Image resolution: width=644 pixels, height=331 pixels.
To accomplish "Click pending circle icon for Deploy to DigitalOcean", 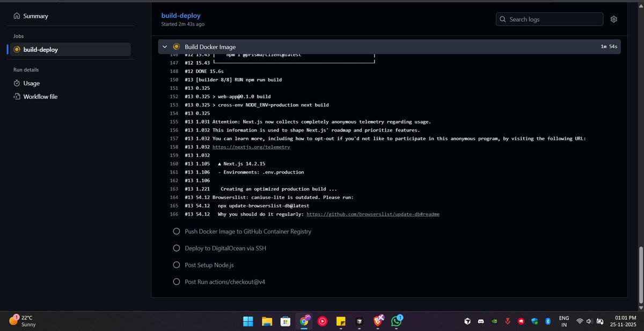I will click(x=176, y=248).
